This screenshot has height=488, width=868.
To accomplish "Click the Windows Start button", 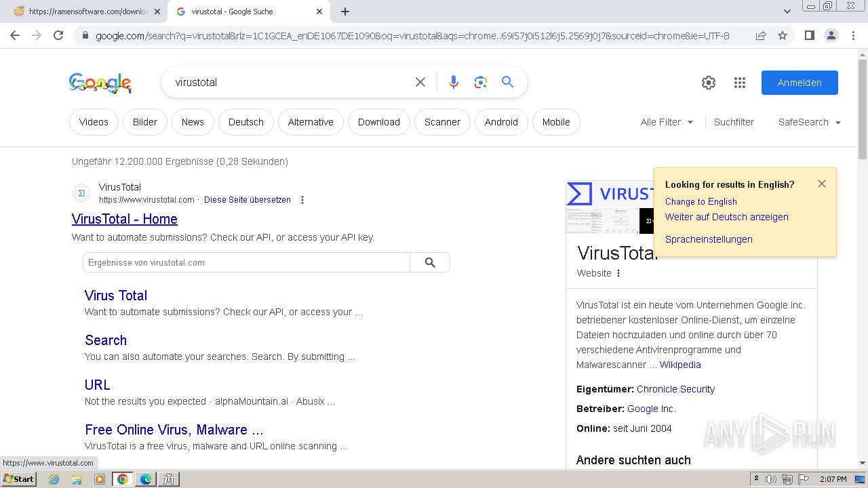I will [x=19, y=479].
